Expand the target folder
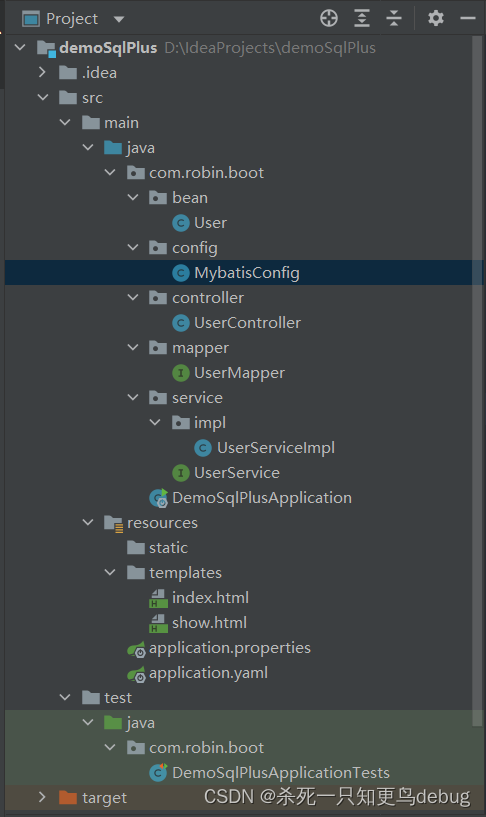The image size is (486, 817). coord(43,797)
